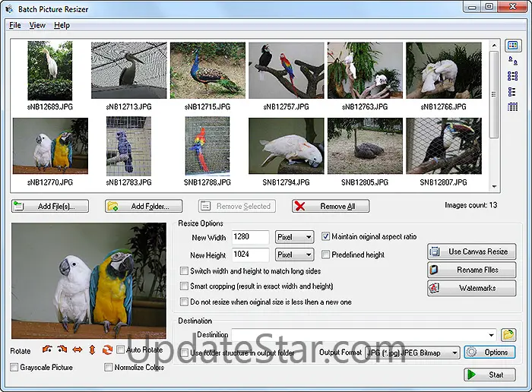Browse destination with yellow folder icon

(x=508, y=334)
